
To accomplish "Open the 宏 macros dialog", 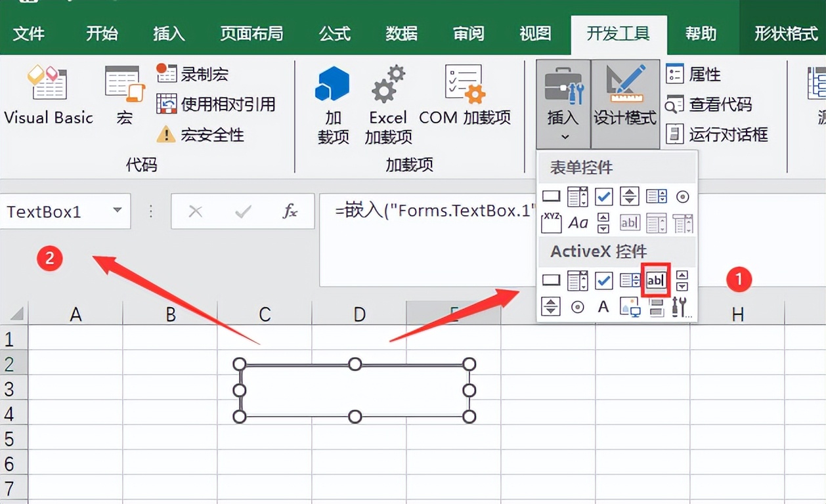I will (x=125, y=95).
